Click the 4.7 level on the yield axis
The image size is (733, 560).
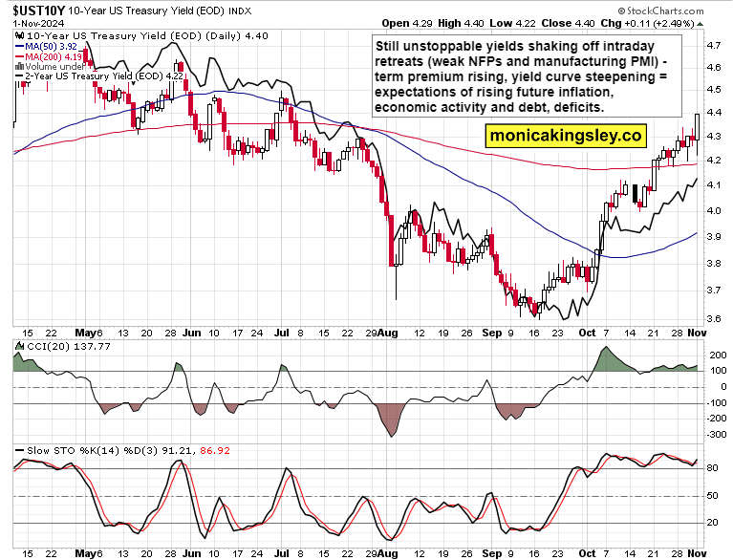coord(713,44)
